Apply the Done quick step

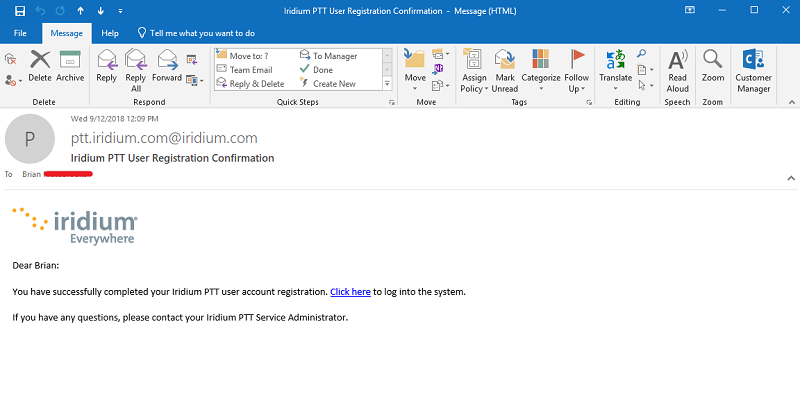[x=316, y=69]
